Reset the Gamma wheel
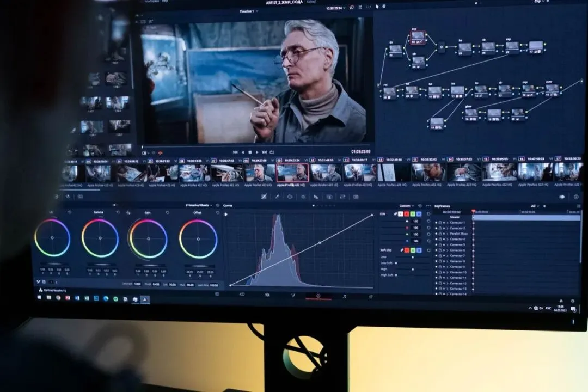 tap(118, 213)
